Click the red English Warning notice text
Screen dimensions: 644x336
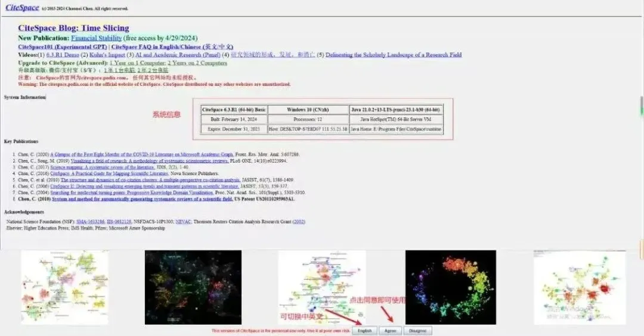click(154, 84)
